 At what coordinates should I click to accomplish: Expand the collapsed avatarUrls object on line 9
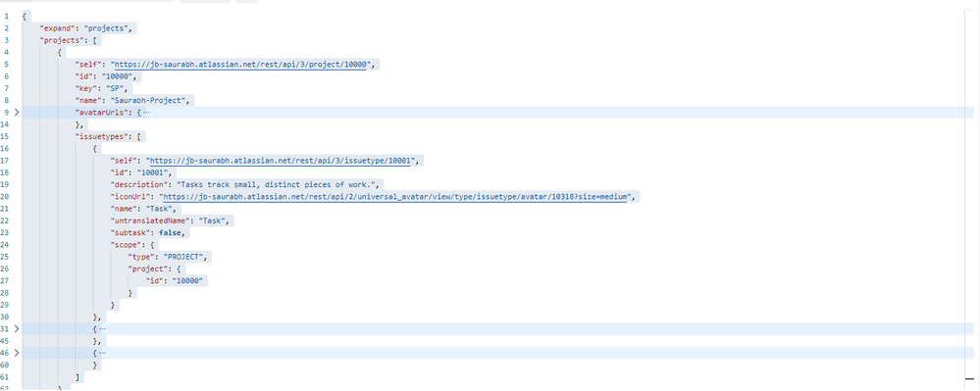[17, 113]
